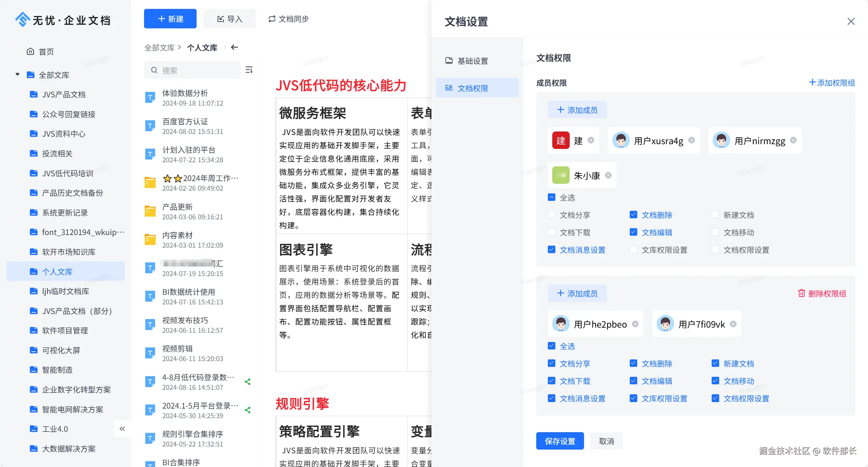Click the back arrow next to 个人文库
The width and height of the screenshot is (868, 467).
click(x=234, y=47)
